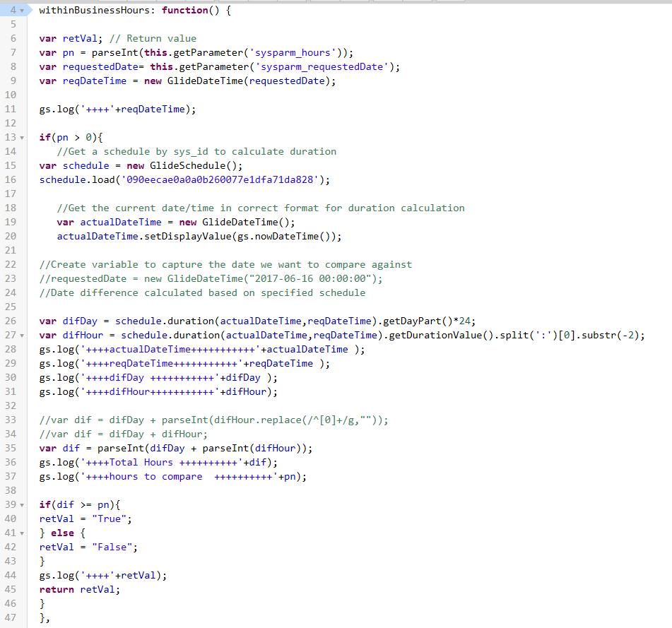Click the "False" string on line 42

(x=112, y=547)
